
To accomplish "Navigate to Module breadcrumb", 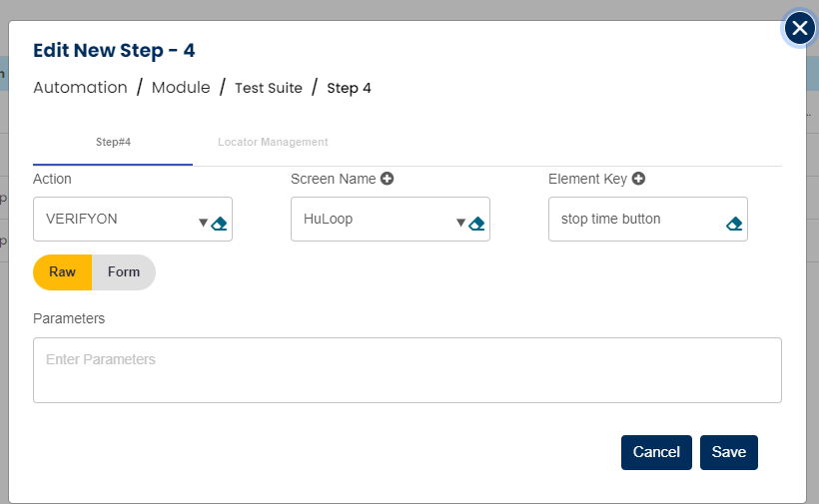I will (x=181, y=88).
